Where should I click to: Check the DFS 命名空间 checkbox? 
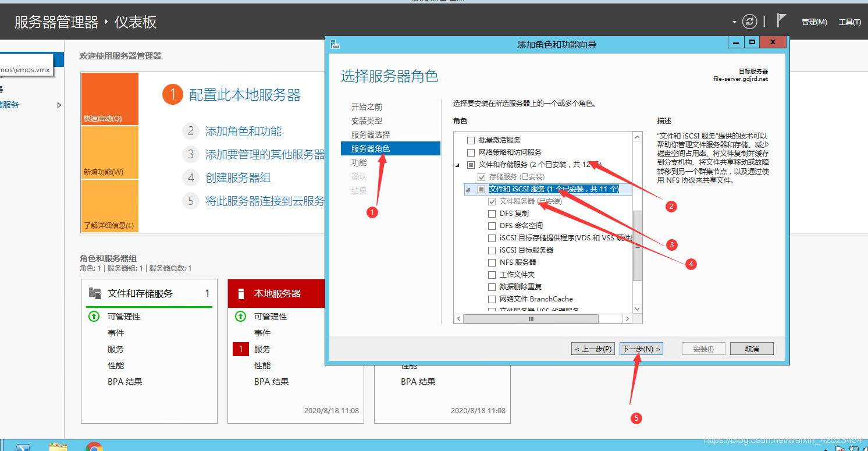coord(492,226)
